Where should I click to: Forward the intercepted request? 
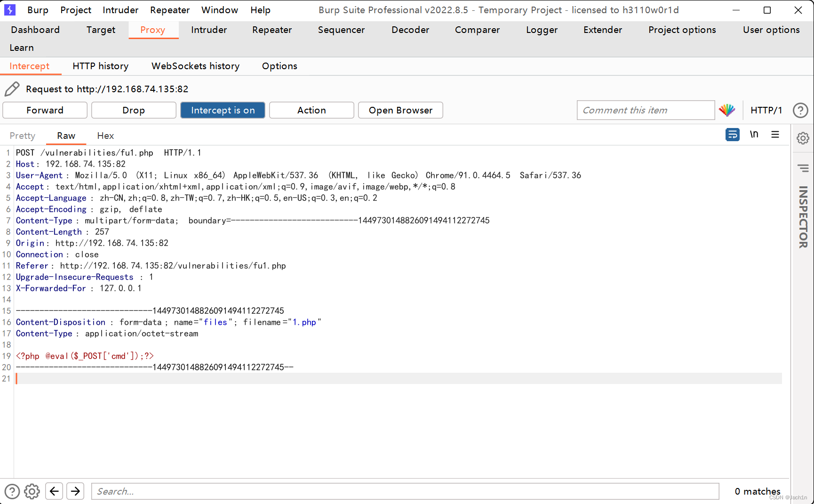[45, 110]
